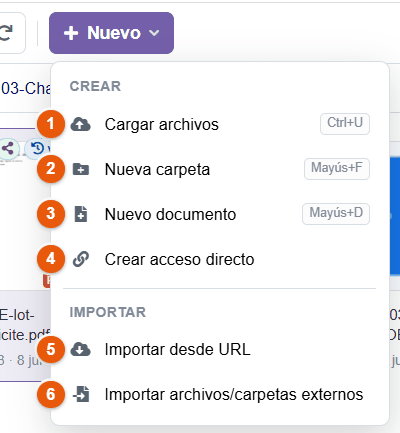Click the version history clock icon
400x433 pixels.
click(x=37, y=148)
